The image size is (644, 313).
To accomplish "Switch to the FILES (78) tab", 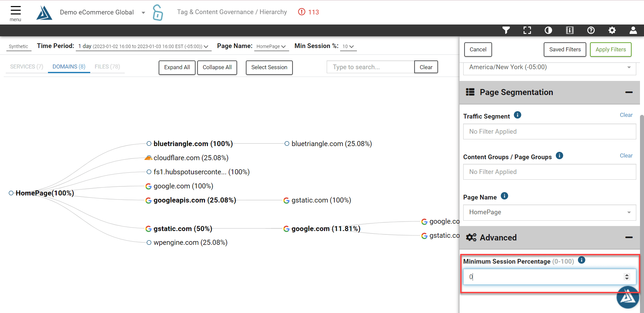I will pyautogui.click(x=107, y=66).
